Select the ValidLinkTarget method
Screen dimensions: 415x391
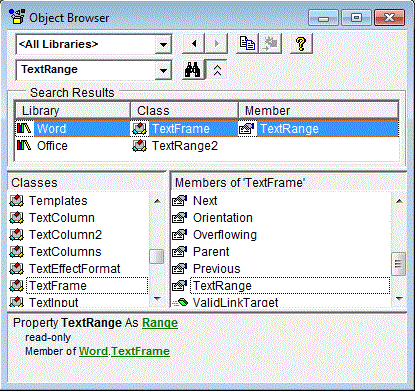pos(235,302)
